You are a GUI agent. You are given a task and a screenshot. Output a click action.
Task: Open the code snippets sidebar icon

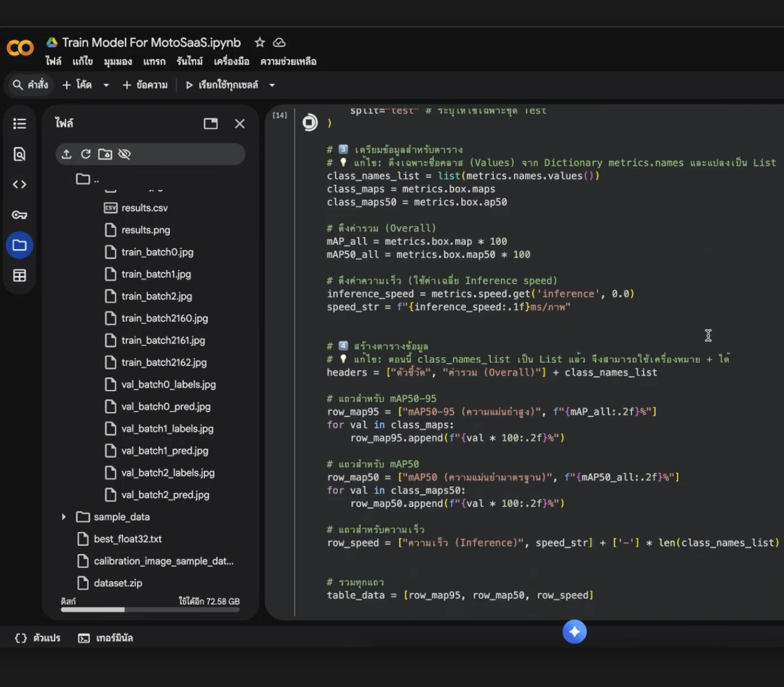pos(20,184)
